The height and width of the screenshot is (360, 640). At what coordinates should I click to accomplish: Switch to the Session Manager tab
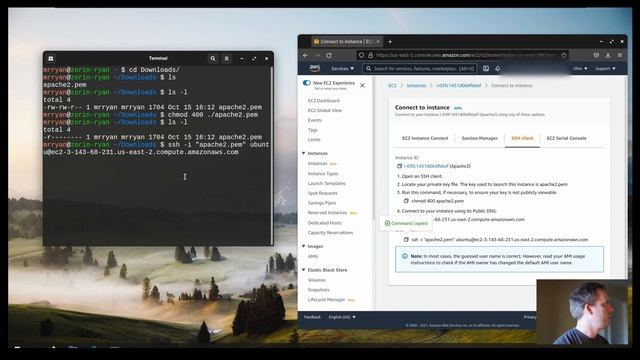[x=480, y=138]
